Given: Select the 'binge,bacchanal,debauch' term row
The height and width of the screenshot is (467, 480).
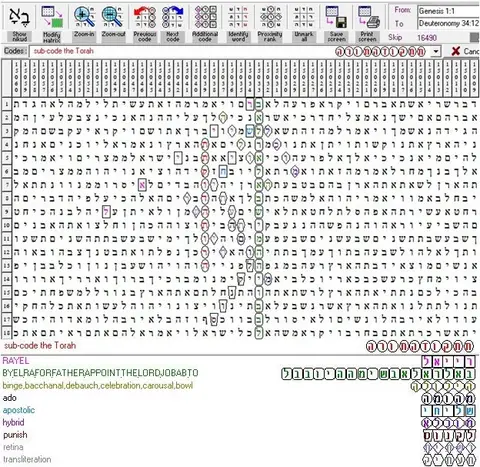Looking at the screenshot, I should click(98, 386).
